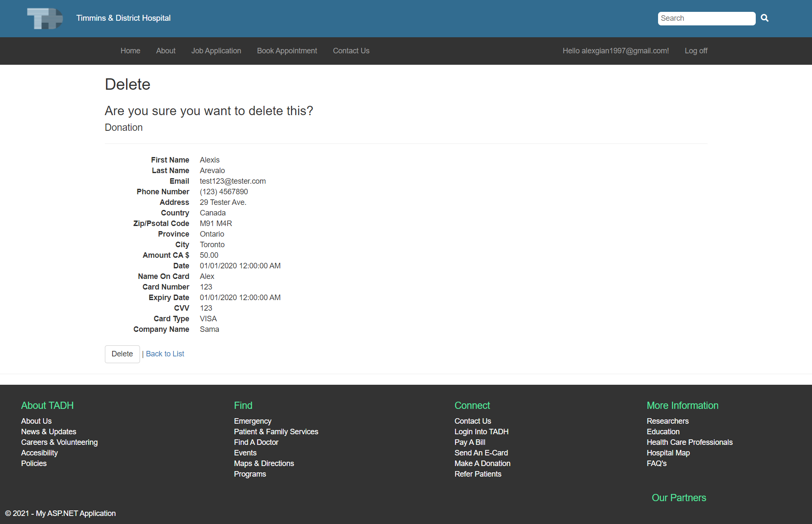Go to the About page
Screen dimensions: 812x524
click(x=165, y=51)
